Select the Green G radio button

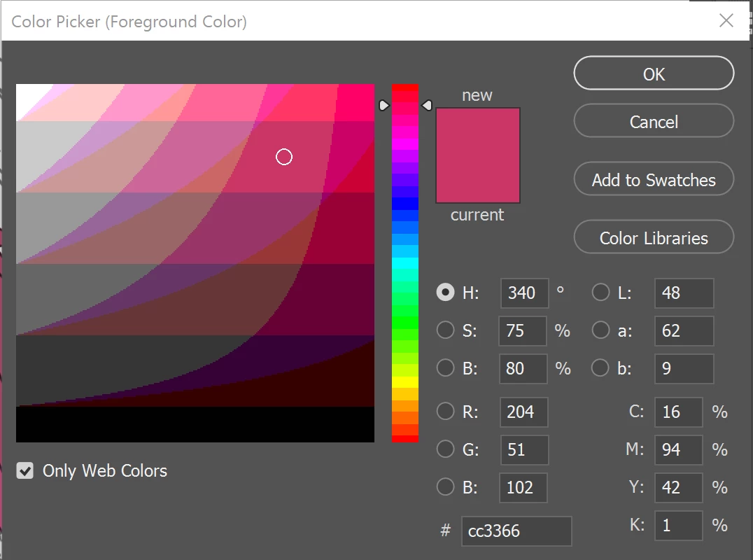coord(445,449)
